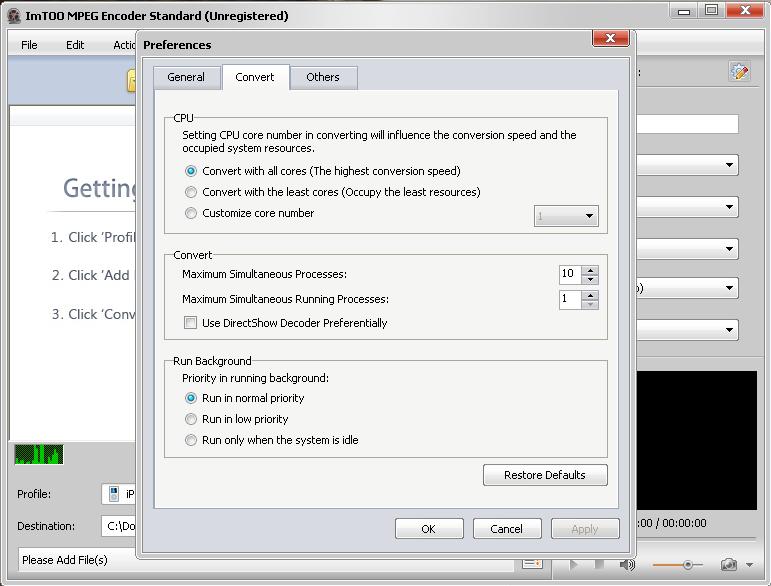Image resolution: width=771 pixels, height=586 pixels.
Task: Click the log list icon beside the status bar
Action: 532,563
